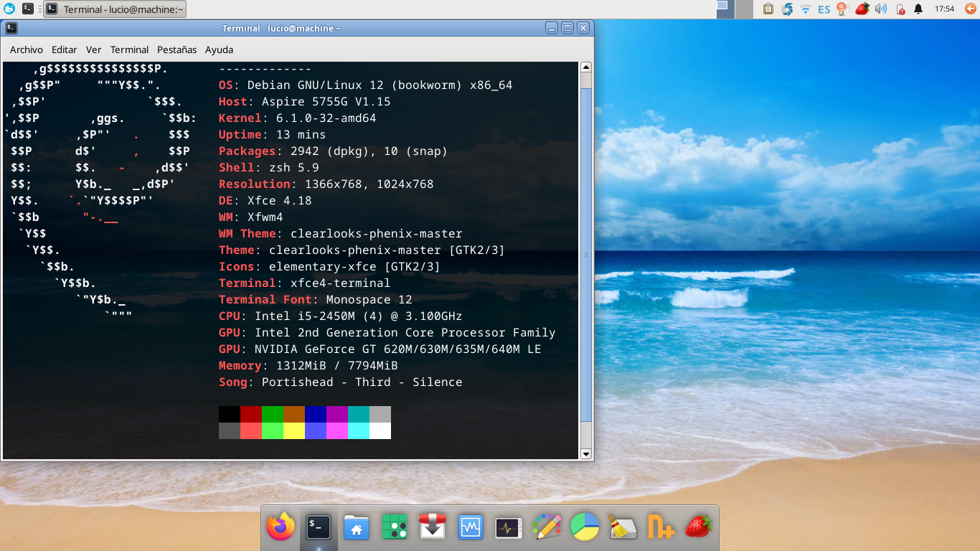The image size is (980, 551).
Task: Open the Pestañas menu
Action: click(176, 50)
